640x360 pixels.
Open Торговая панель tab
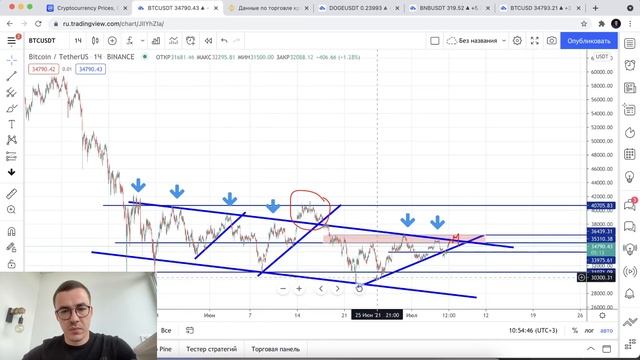(276, 349)
